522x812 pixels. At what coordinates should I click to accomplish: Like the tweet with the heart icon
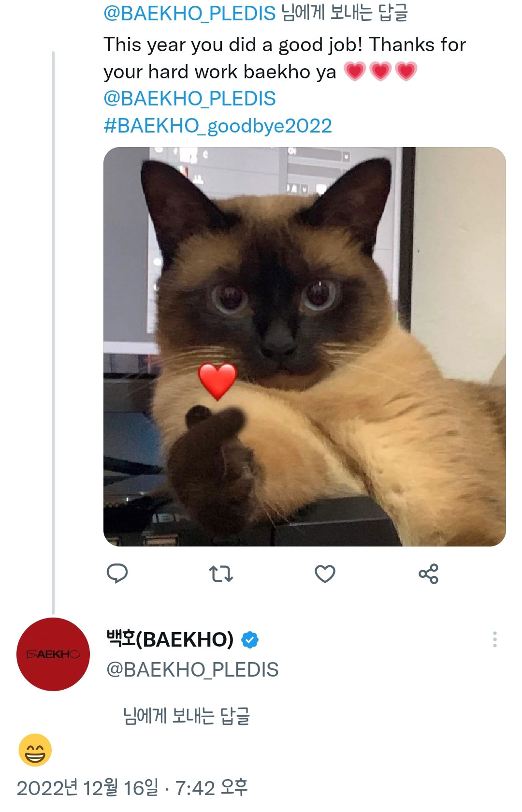(325, 574)
